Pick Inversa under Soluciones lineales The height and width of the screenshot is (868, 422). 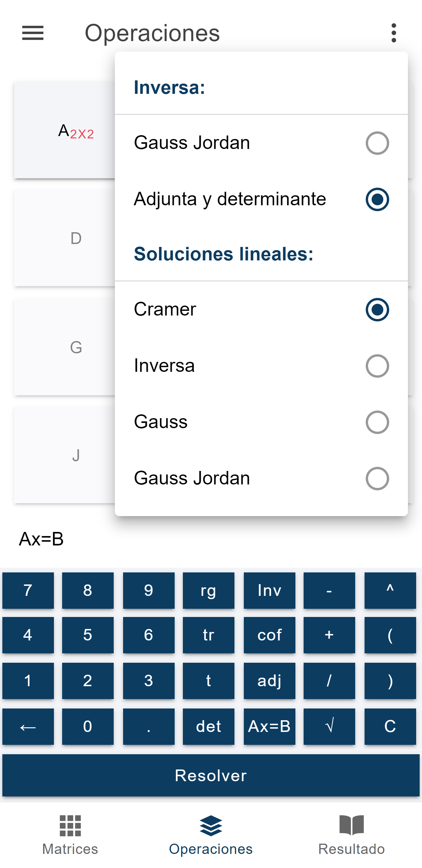(x=261, y=366)
